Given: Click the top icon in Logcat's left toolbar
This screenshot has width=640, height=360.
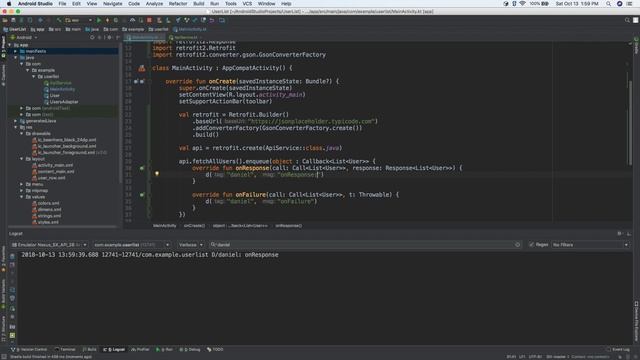Looking at the screenshot, I should click(12, 256).
